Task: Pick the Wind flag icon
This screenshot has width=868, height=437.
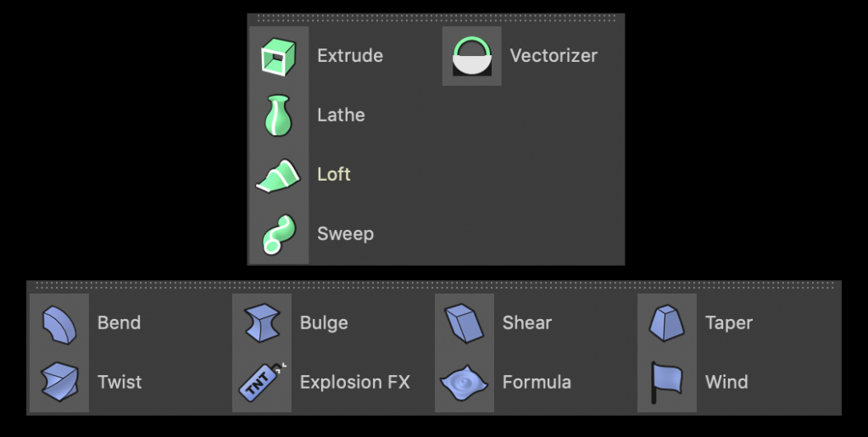Action: coord(666,382)
